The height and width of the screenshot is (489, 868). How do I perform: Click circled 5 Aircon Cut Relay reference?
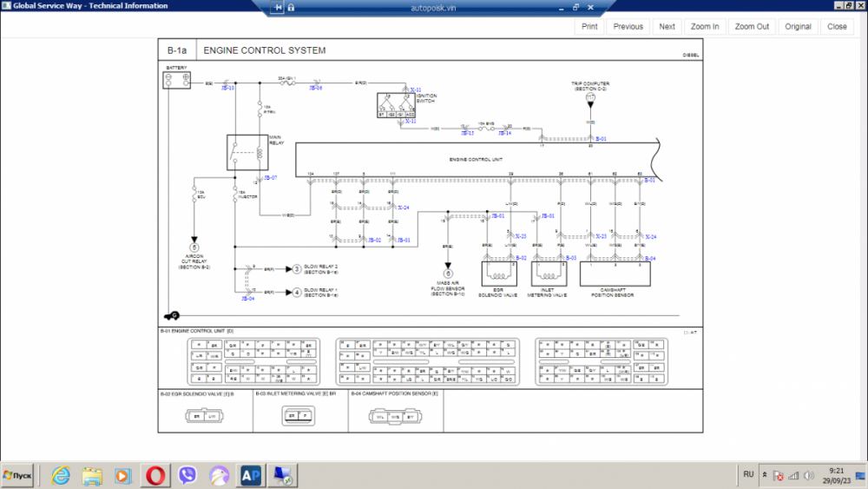pos(194,248)
